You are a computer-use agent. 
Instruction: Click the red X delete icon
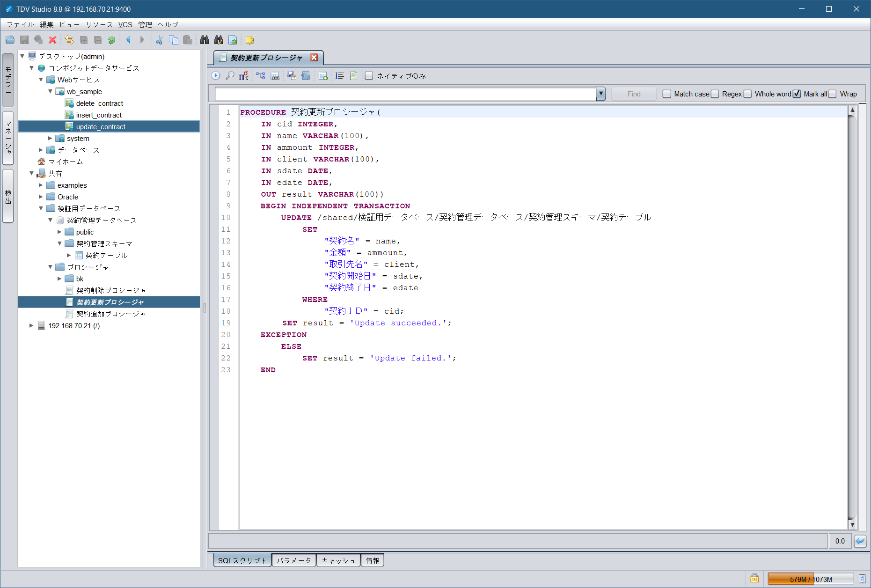point(53,40)
